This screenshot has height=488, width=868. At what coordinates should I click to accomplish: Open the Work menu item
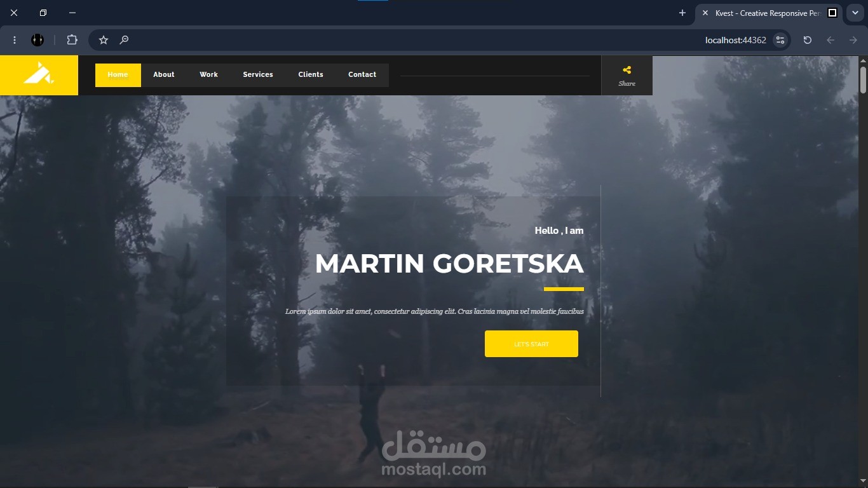click(x=209, y=75)
